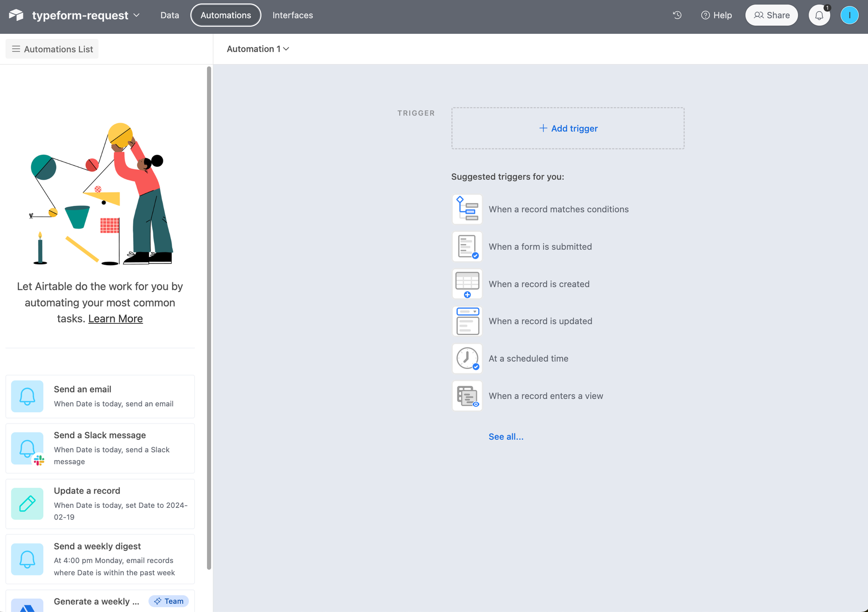The height and width of the screenshot is (612, 868).
Task: Choose the 'Update a record' template title
Action: [x=87, y=491]
